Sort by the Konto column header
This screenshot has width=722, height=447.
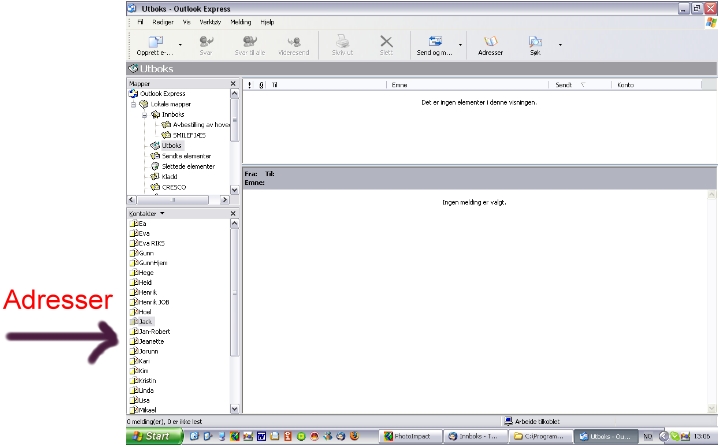(656, 85)
